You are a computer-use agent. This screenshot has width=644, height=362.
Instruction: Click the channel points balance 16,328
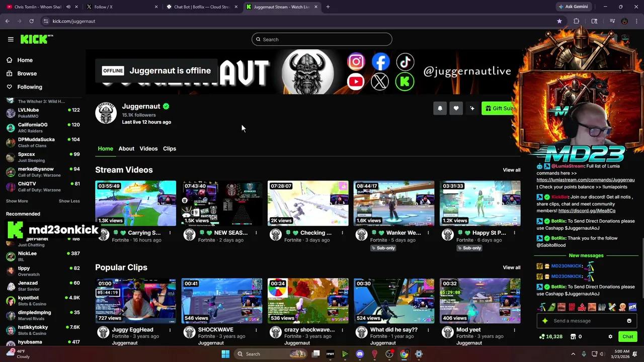point(551,337)
